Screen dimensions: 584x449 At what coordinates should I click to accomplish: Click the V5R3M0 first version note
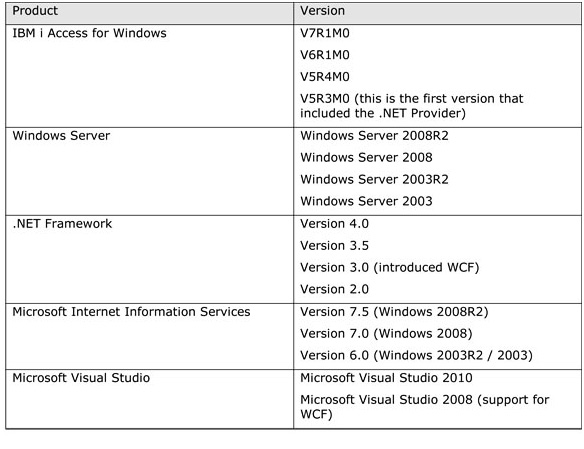pyautogui.click(x=412, y=106)
